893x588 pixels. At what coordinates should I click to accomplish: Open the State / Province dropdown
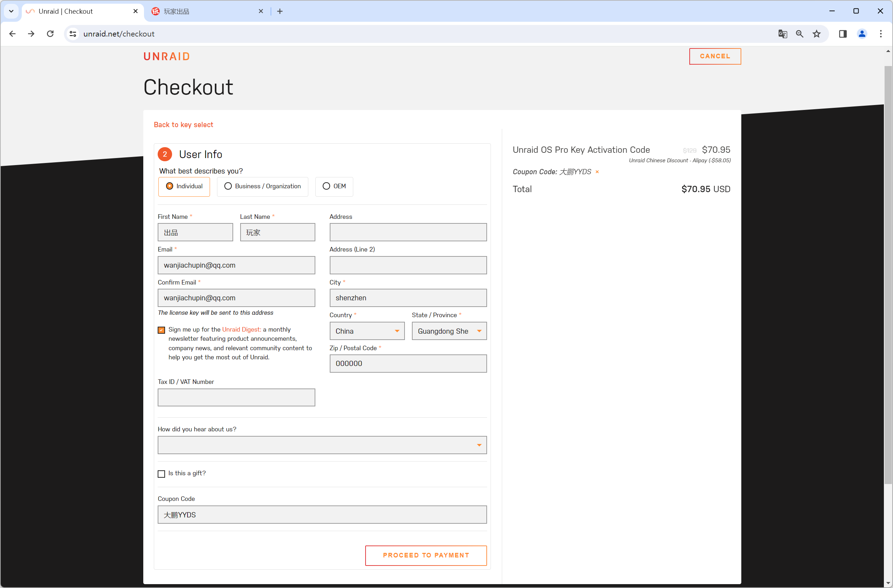449,331
